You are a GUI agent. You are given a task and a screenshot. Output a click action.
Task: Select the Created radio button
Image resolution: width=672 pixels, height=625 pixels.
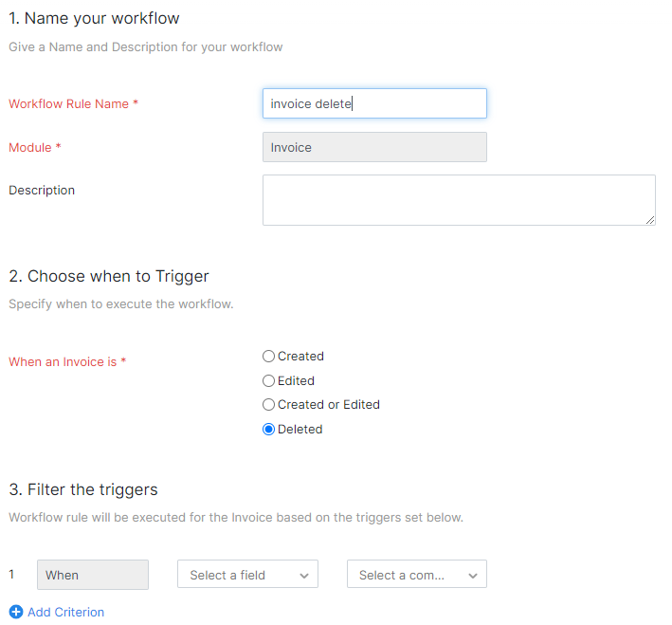pyautogui.click(x=269, y=357)
